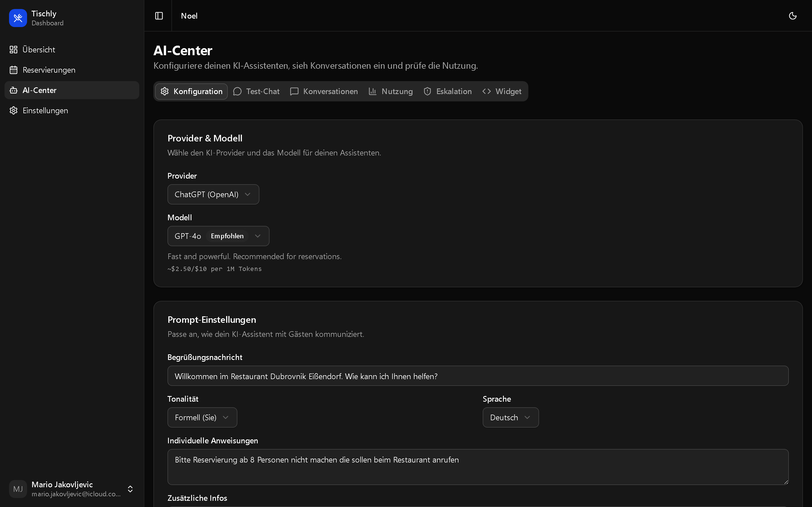Open Einstellungen via the gear icon

point(14,110)
